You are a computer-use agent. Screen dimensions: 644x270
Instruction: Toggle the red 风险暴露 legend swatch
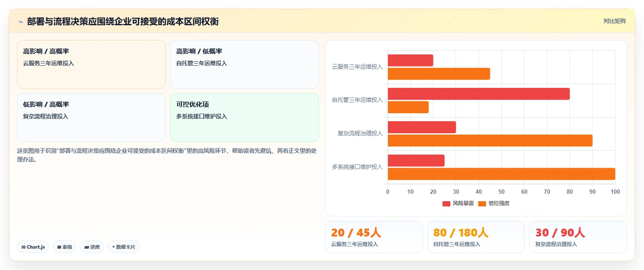coord(446,204)
